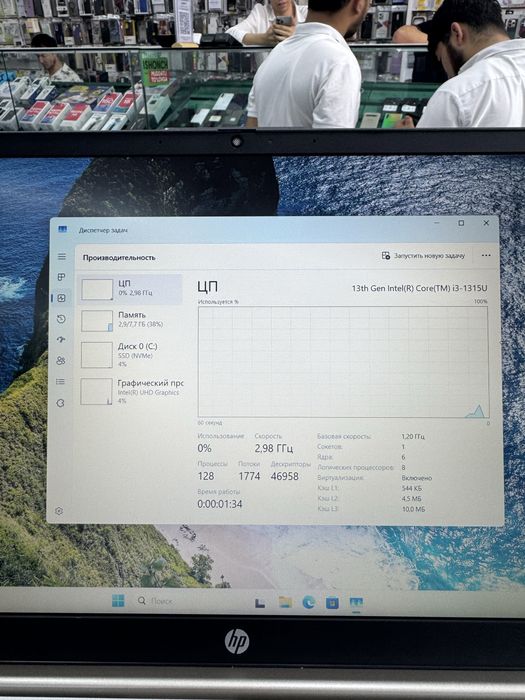This screenshot has width=525, height=700.
Task: Click the ЦП mini graph thumbnail
Action: click(97, 289)
